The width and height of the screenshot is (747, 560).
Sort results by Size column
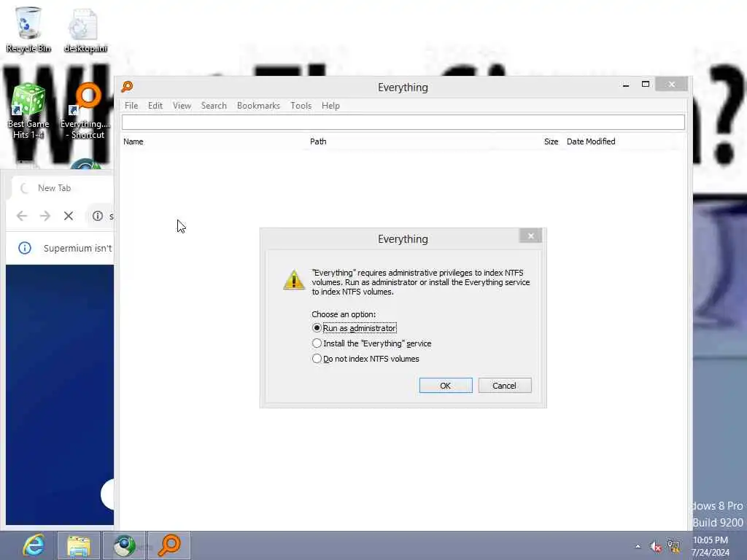click(x=551, y=141)
